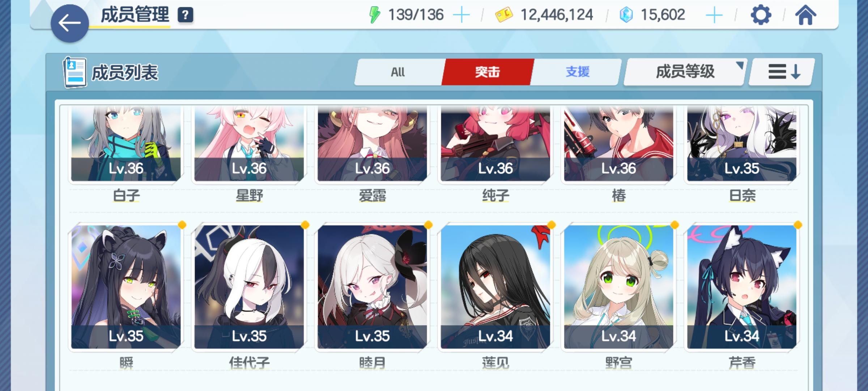Toggle sort order descending button

782,72
